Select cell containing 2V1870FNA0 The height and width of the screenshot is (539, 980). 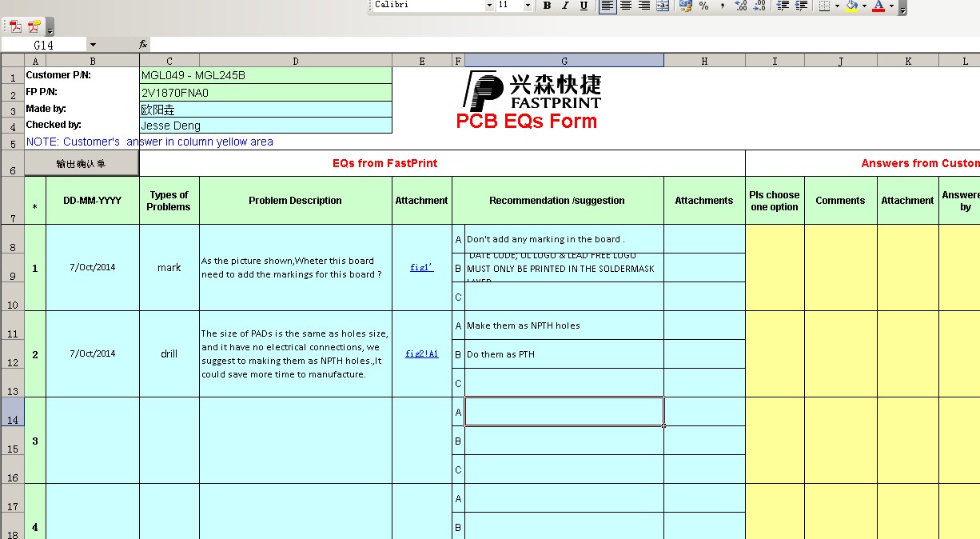pos(265,92)
